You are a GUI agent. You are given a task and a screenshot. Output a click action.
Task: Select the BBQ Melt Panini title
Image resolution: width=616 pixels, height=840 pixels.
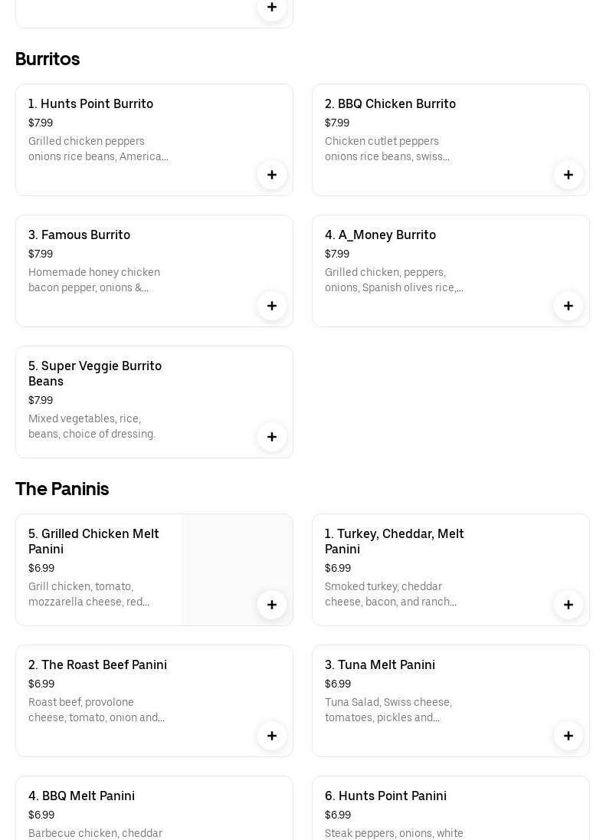81,796
